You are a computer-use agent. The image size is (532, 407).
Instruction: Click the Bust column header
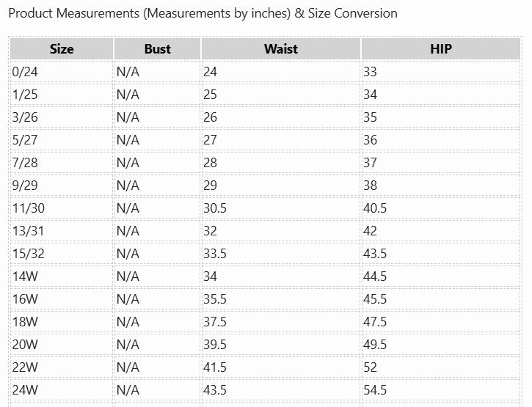click(157, 49)
